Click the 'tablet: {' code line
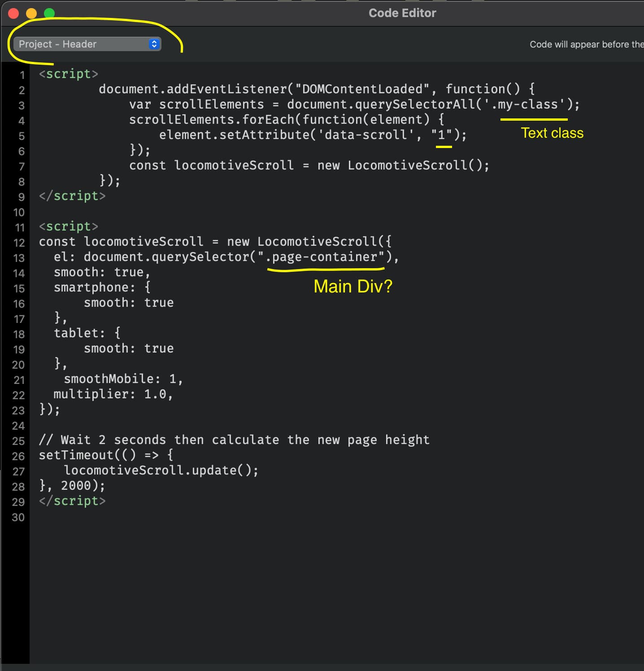The height and width of the screenshot is (671, 644). point(87,333)
